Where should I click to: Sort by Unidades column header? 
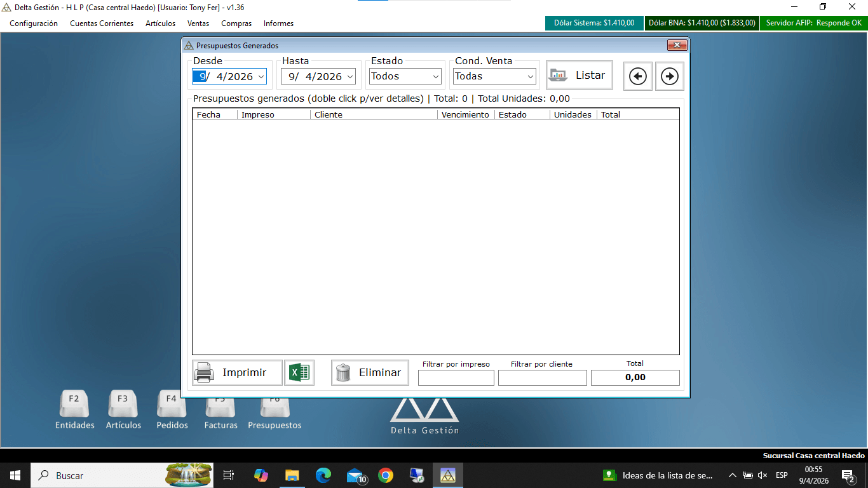pyautogui.click(x=573, y=114)
